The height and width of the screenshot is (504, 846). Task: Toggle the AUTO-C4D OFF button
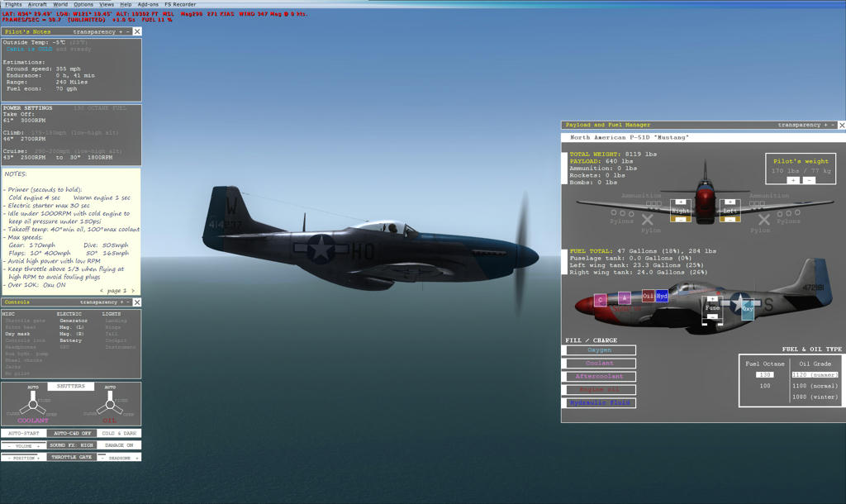(x=72, y=433)
